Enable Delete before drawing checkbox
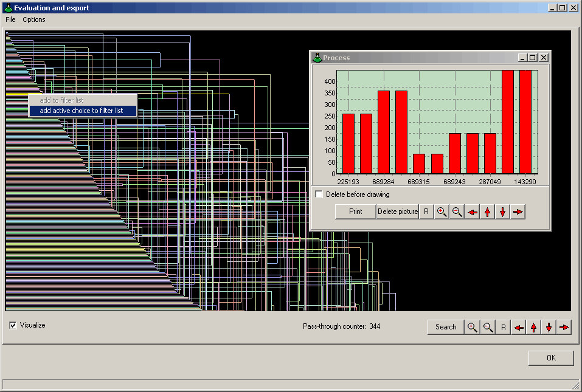582x392 pixels. pos(319,194)
